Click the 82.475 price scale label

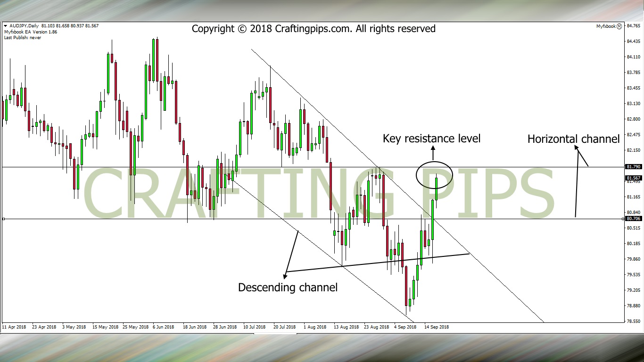[633, 135]
